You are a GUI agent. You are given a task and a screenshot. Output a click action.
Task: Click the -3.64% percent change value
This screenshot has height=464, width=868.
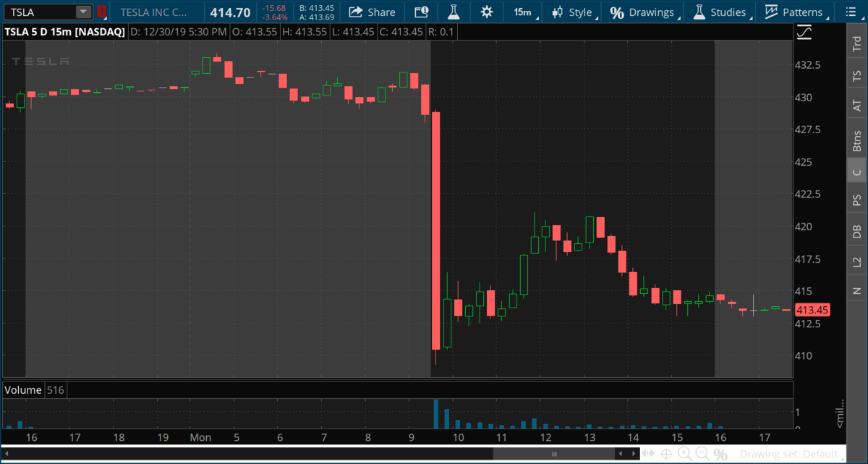(x=276, y=17)
